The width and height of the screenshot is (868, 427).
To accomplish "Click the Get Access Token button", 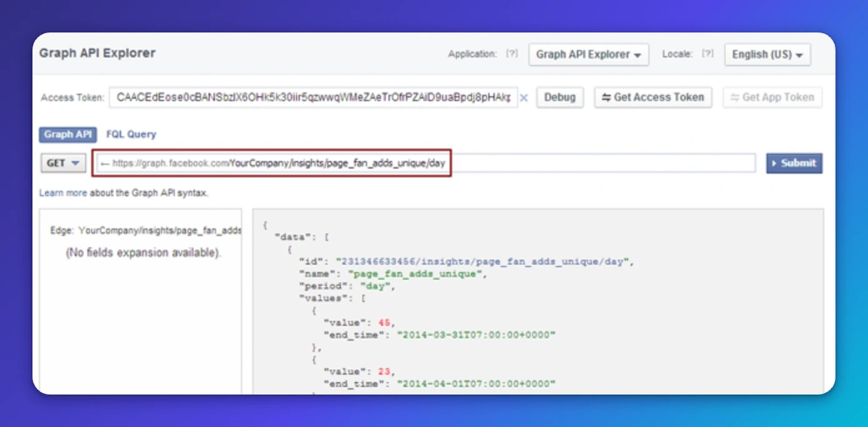I will 653,97.
